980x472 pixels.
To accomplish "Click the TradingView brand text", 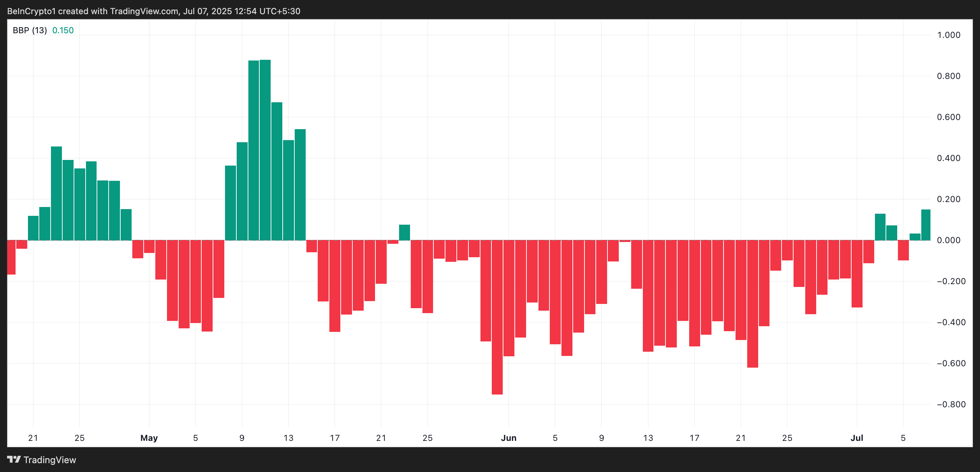I will click(50, 460).
